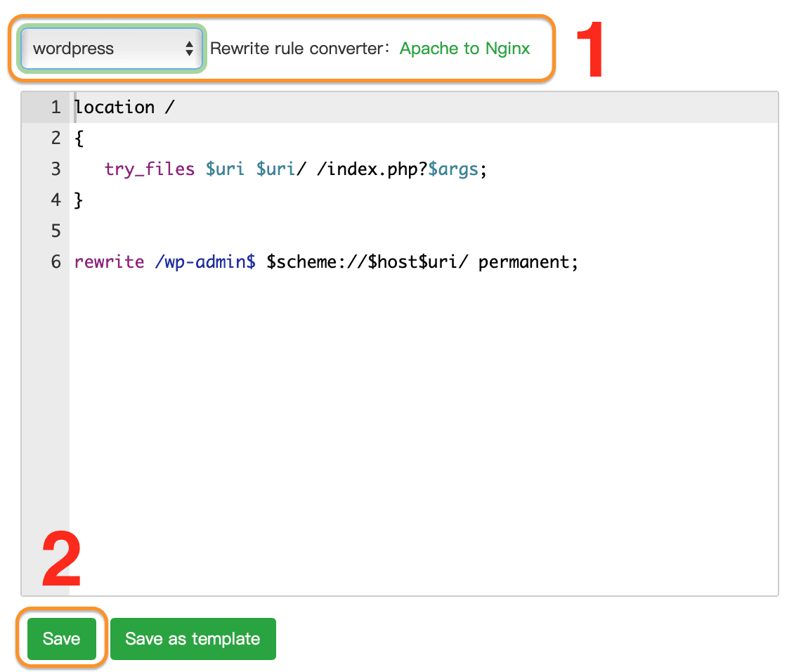Screen dimensions: 794x672
Task: Open the wordpress rewrite template dropdown
Action: 112,49
